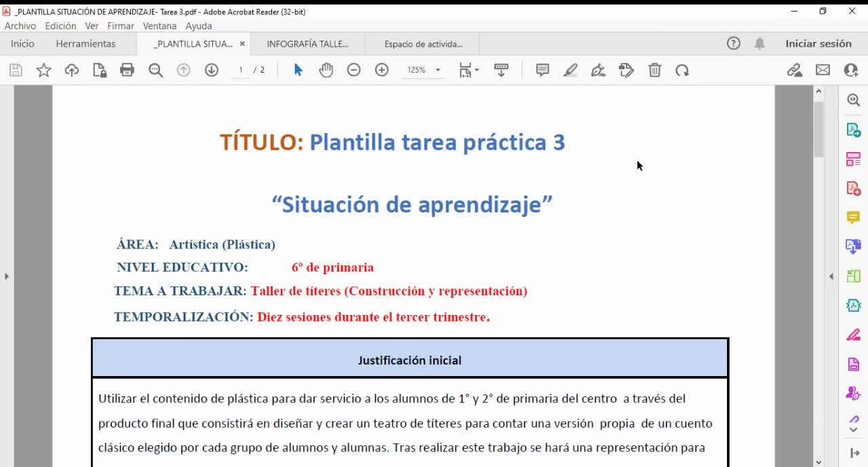Click Iniciar sesión
This screenshot has width=868, height=467.
coord(818,43)
